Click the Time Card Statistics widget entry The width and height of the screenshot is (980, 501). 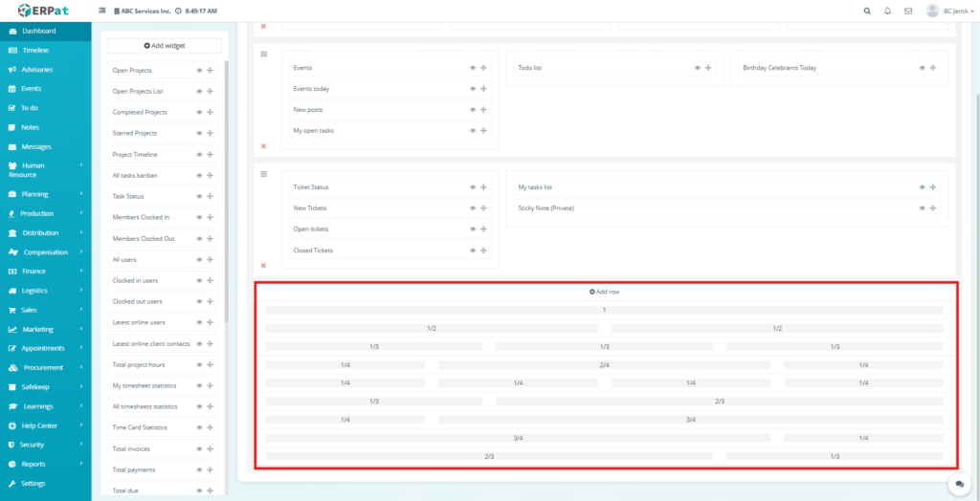pyautogui.click(x=163, y=427)
